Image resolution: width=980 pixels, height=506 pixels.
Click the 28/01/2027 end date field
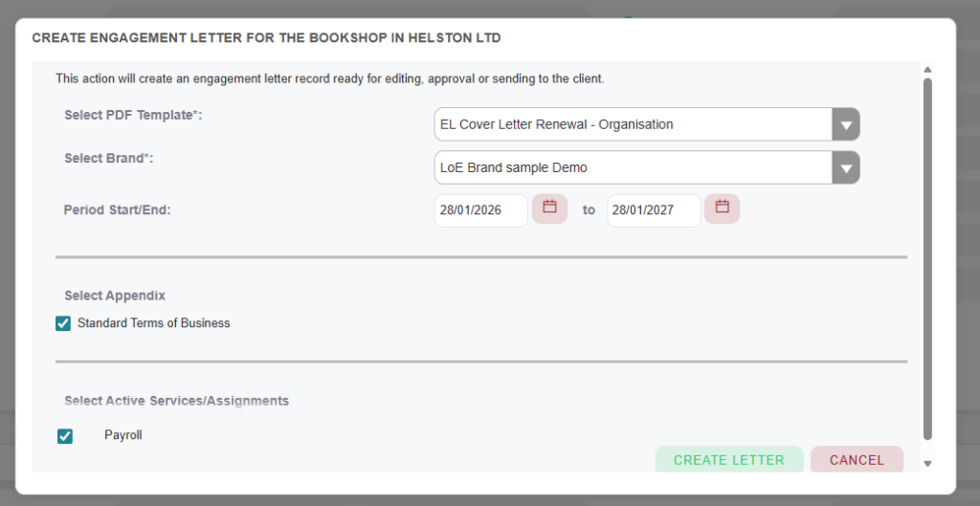(654, 210)
